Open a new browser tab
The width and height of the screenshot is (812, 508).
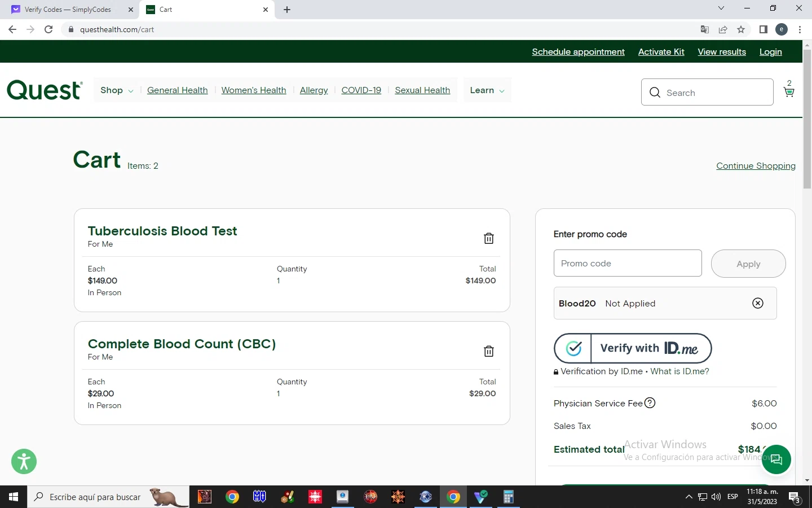pos(287,10)
